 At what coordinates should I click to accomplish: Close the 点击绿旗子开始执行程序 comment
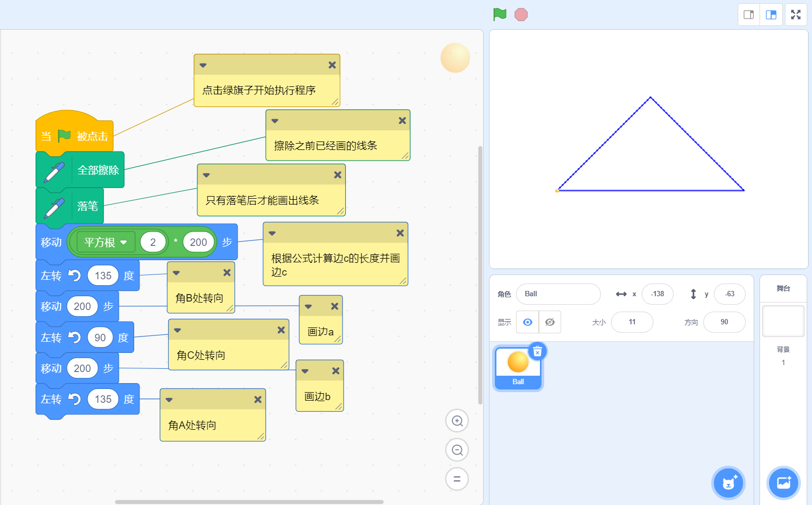click(x=332, y=65)
